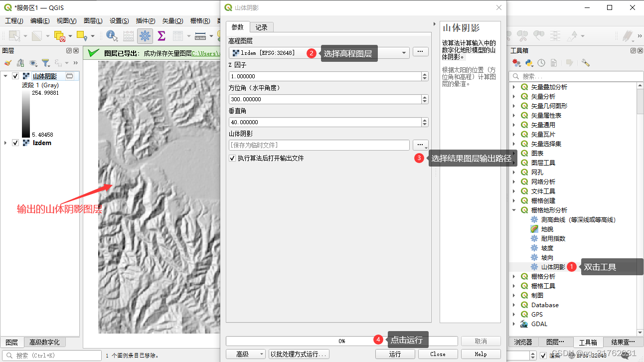This screenshot has width=644, height=362.
Task: Collapse the 栅格地形分析 group
Action: (515, 210)
